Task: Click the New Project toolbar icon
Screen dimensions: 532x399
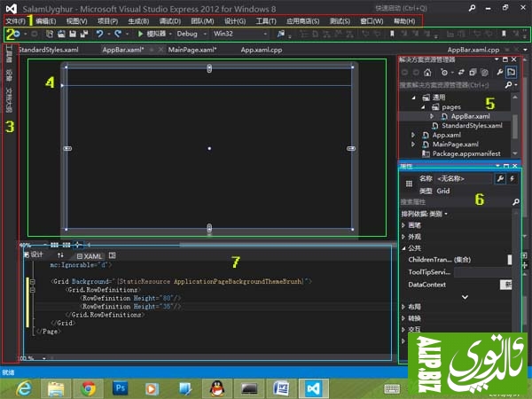Action: (50, 34)
